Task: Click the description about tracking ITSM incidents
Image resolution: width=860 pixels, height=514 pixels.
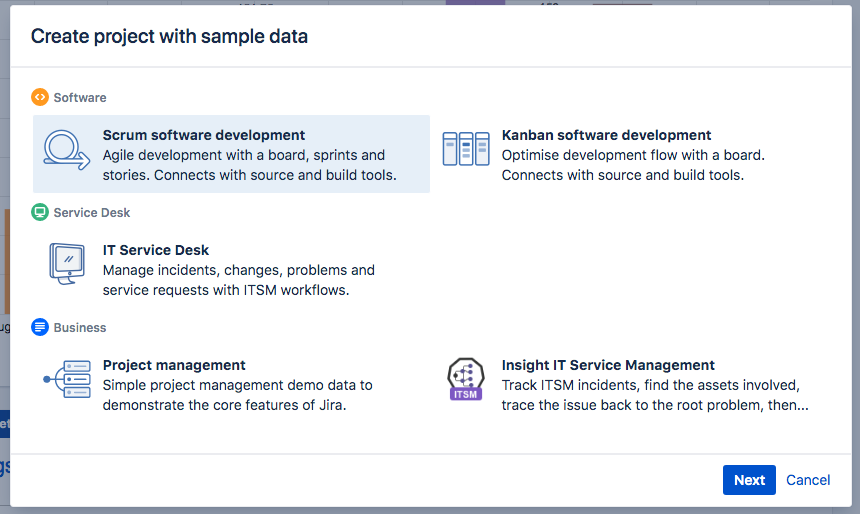Action: coord(655,395)
